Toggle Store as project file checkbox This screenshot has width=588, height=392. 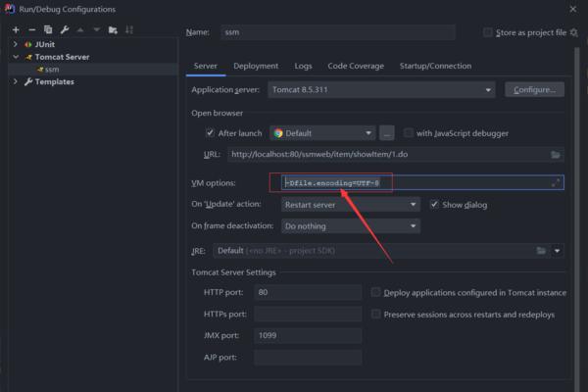487,32
